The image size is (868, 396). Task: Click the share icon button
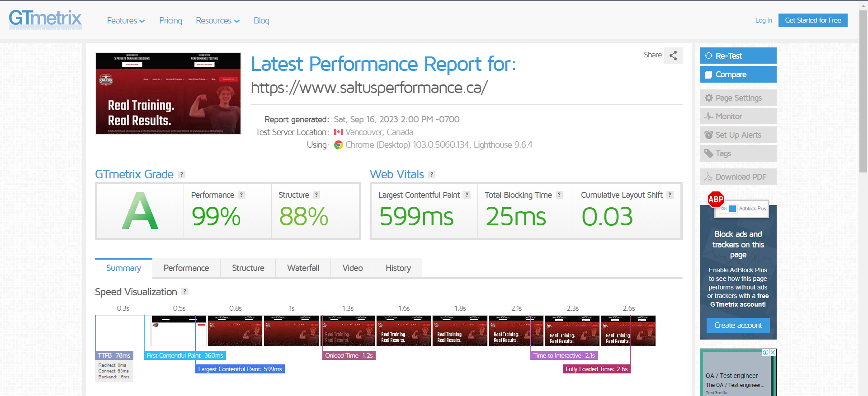[x=673, y=56]
